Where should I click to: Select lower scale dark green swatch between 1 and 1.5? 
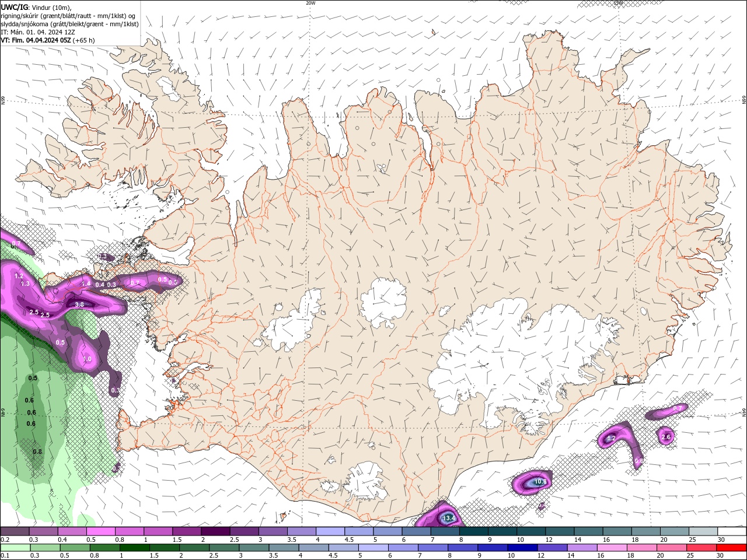point(135,548)
